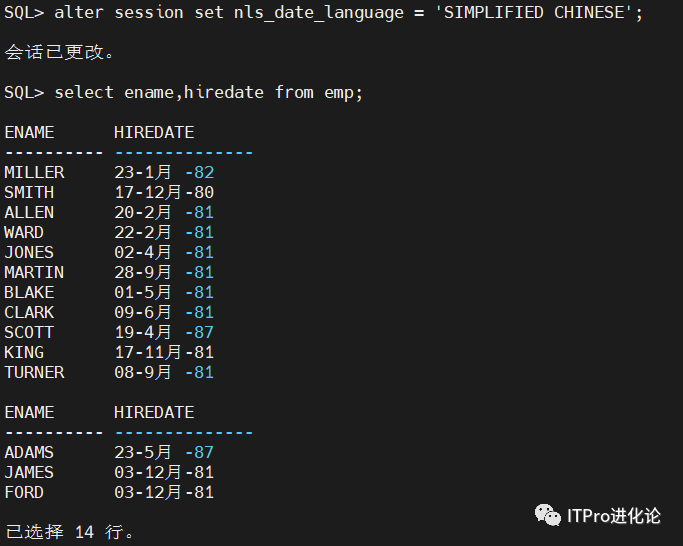The width and height of the screenshot is (683, 546).
Task: Click the ITPro进化论 watermark text
Action: click(x=614, y=516)
